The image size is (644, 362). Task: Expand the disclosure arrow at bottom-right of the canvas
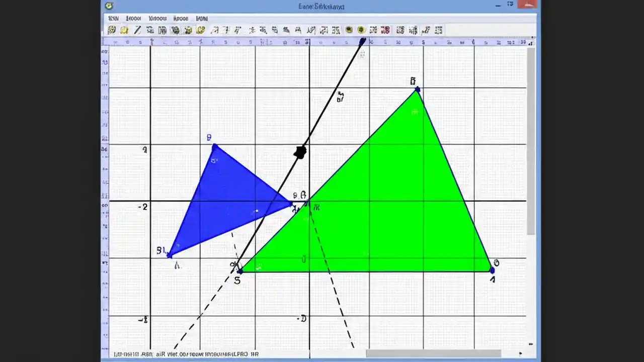[530, 344]
